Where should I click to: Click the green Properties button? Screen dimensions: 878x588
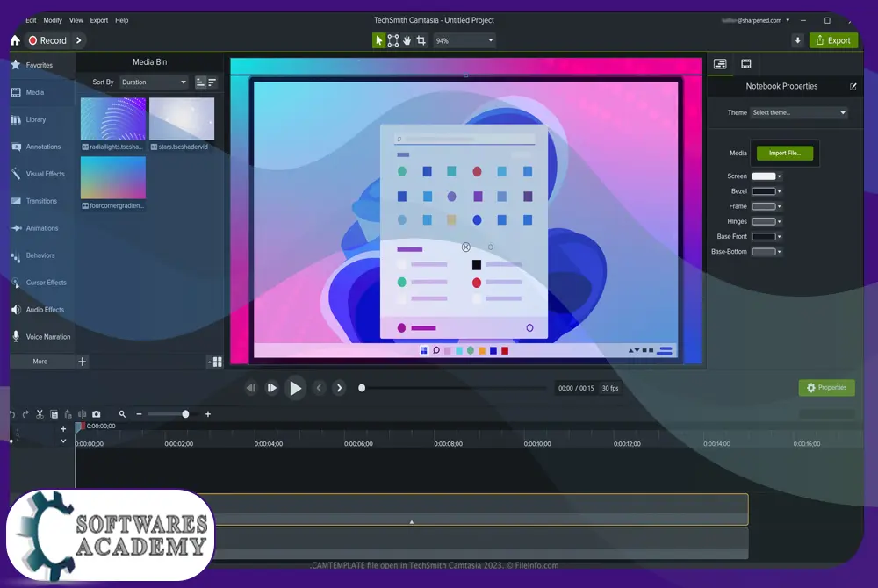(x=826, y=387)
